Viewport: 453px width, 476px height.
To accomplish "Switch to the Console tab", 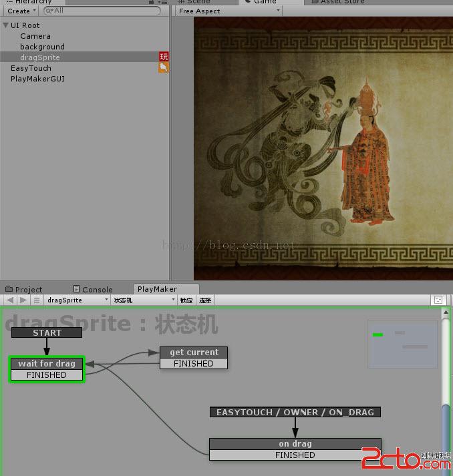I will [93, 289].
